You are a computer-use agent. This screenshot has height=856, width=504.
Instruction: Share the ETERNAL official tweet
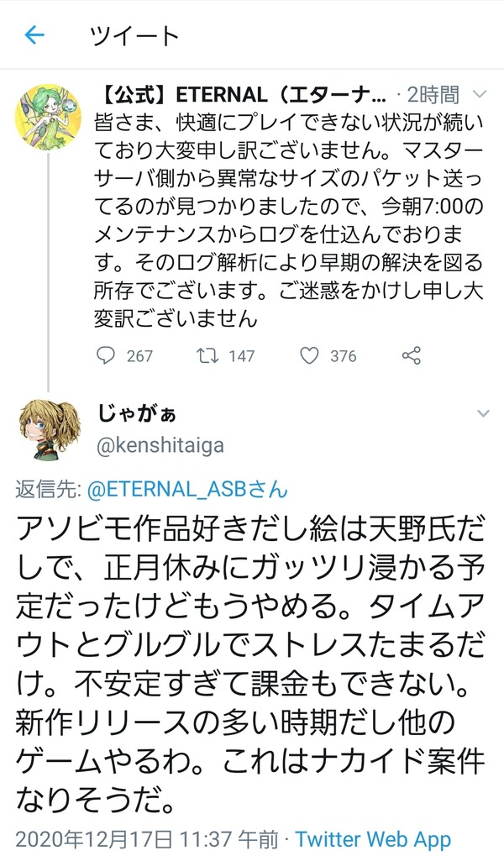(x=411, y=356)
